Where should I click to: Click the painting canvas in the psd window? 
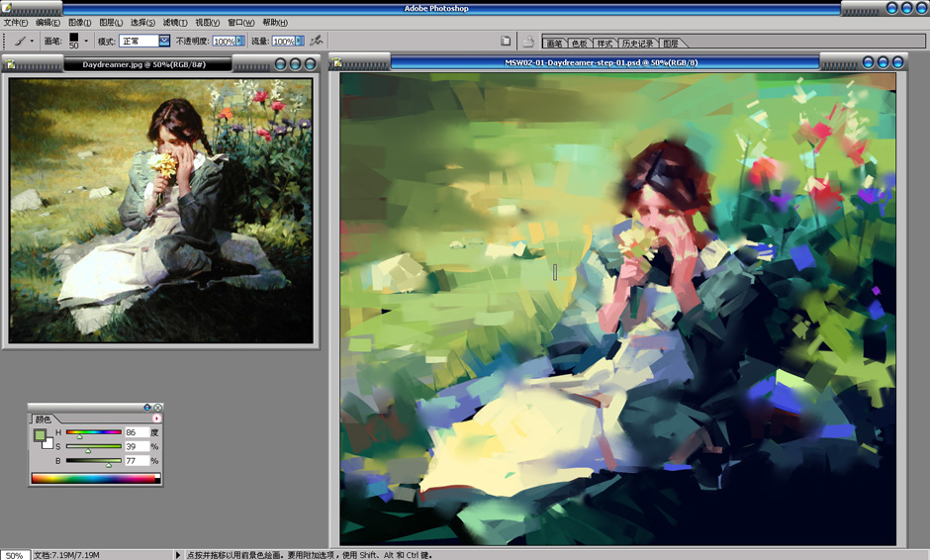point(618,309)
